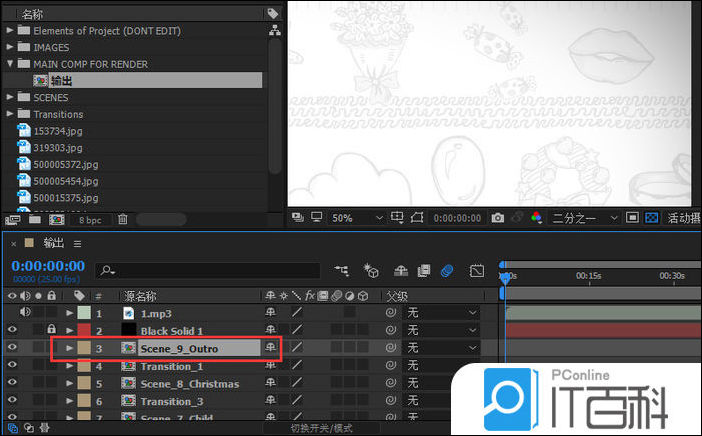Screen dimensions: 702x436
Task: Click the graph editor icon in timeline
Action: [477, 271]
